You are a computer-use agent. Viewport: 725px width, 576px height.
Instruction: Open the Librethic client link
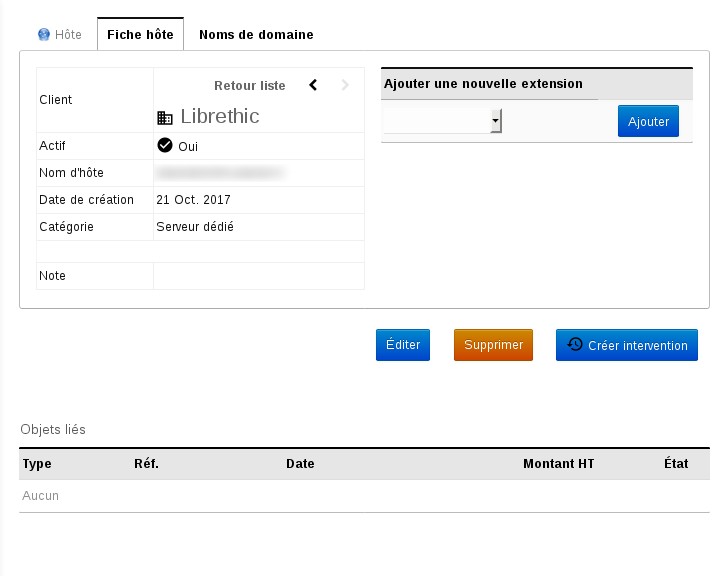pyautogui.click(x=219, y=116)
